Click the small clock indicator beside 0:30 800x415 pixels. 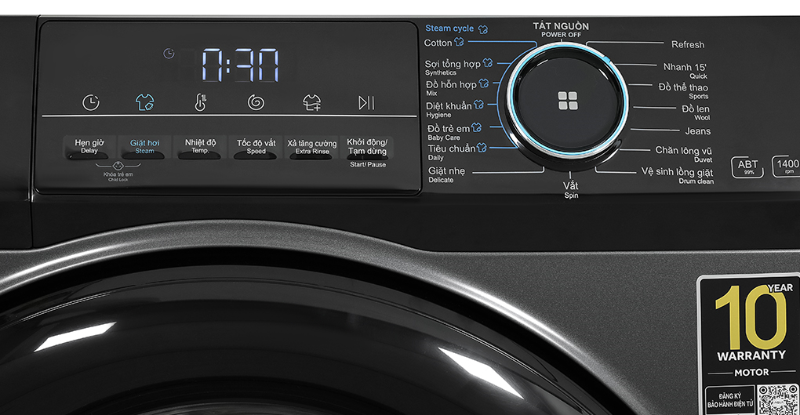[169, 53]
